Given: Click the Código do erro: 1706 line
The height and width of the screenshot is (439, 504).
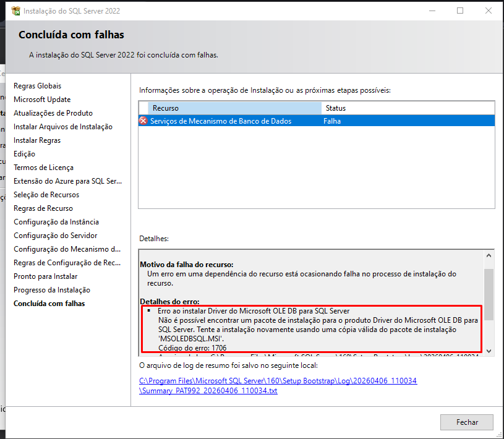Looking at the screenshot, I should 192,347.
